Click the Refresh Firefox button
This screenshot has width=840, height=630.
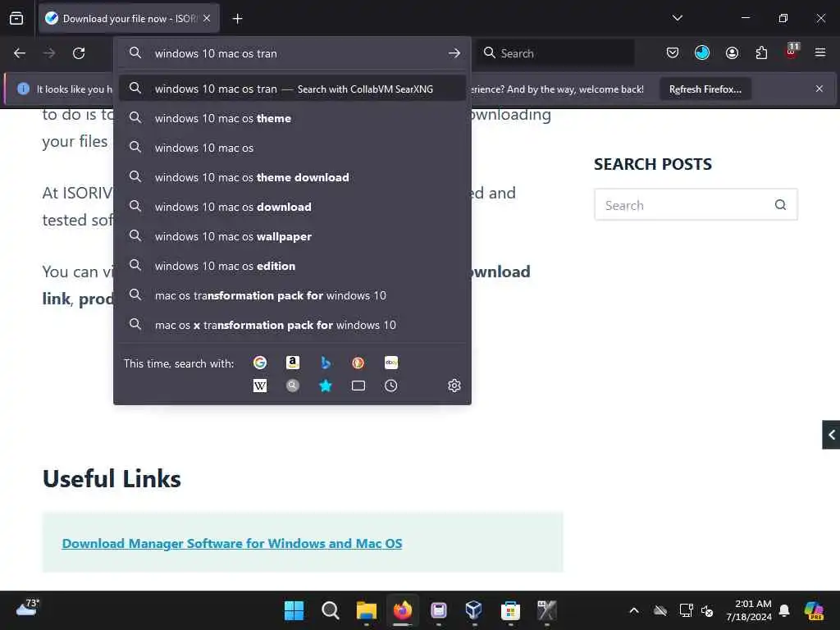point(705,89)
